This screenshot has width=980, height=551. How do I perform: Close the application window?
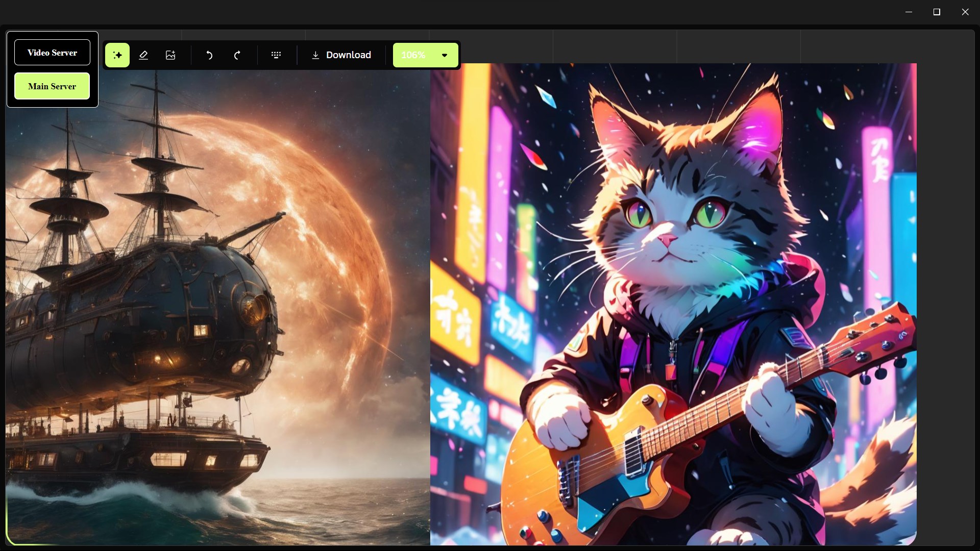tap(965, 12)
